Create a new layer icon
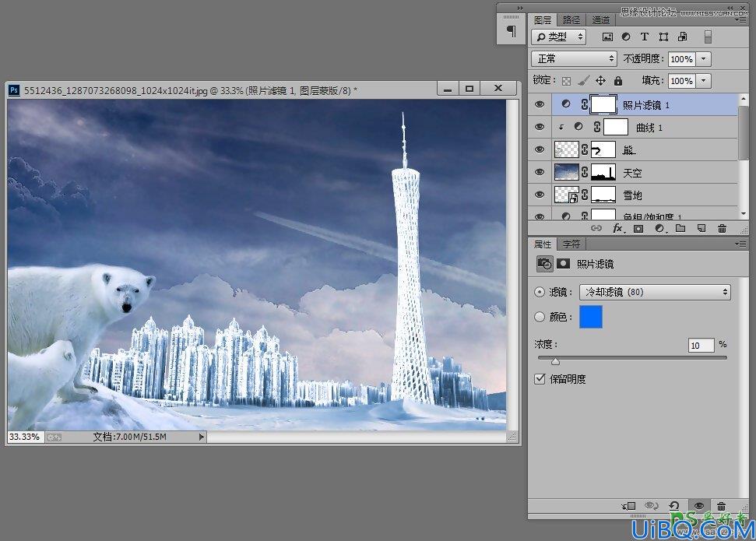The image size is (756, 541). (701, 228)
